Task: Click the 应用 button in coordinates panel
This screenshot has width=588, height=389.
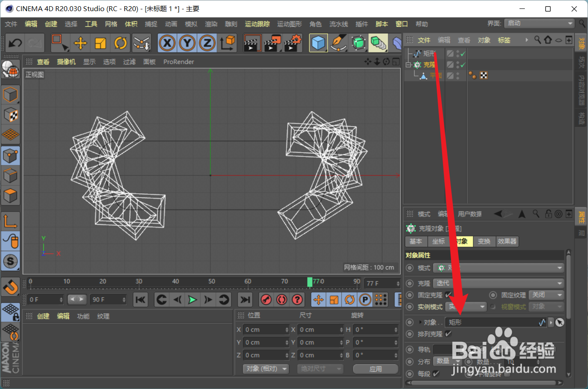Action: coord(375,369)
